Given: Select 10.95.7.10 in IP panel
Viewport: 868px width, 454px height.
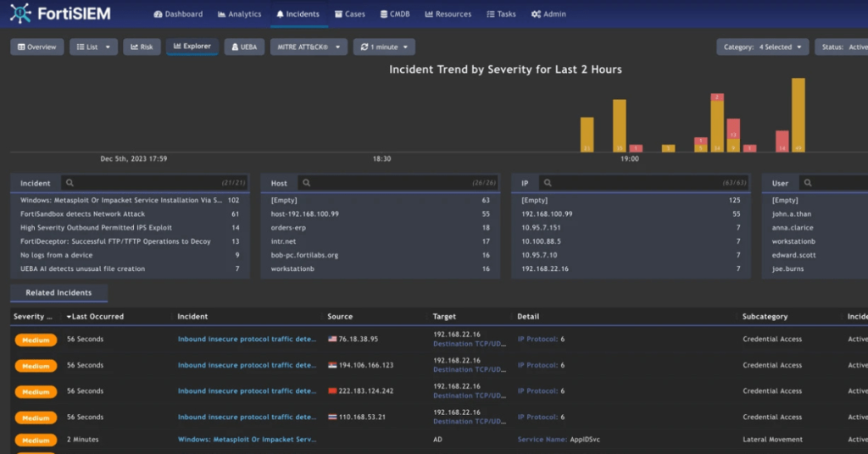Looking at the screenshot, I should 631,255.
